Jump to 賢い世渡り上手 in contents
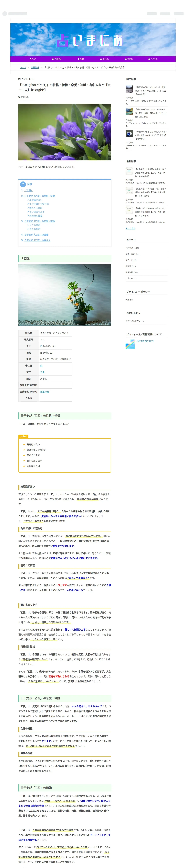186x868 pixels. pyautogui.click(x=37, y=212)
